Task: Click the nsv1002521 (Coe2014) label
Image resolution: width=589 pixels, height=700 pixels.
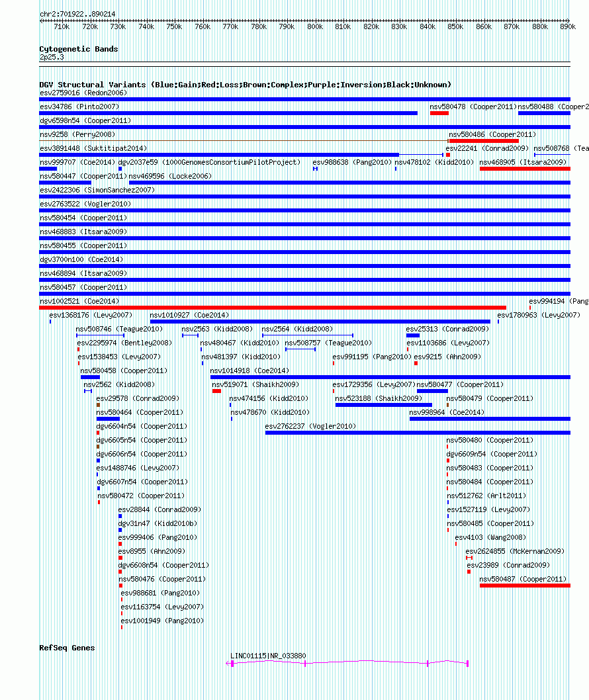Action: [x=79, y=301]
